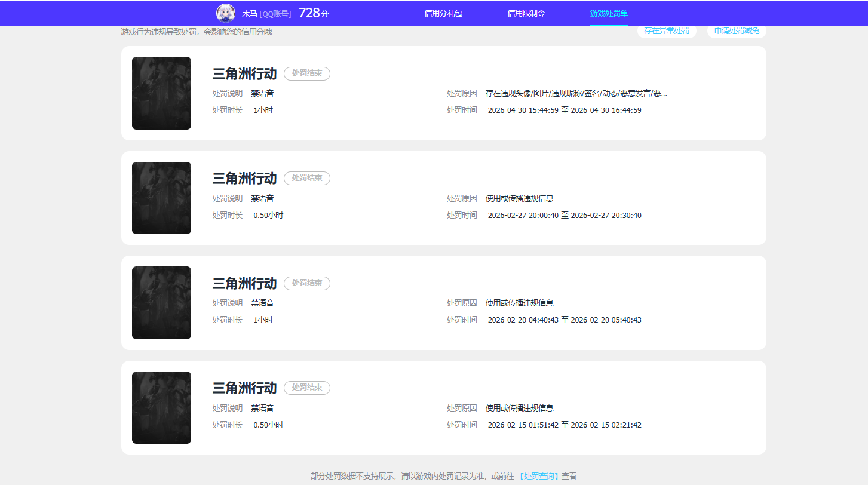Click 使用或传播违规信息 reason on 2026-02-15 card
868x485 pixels.
[520, 408]
